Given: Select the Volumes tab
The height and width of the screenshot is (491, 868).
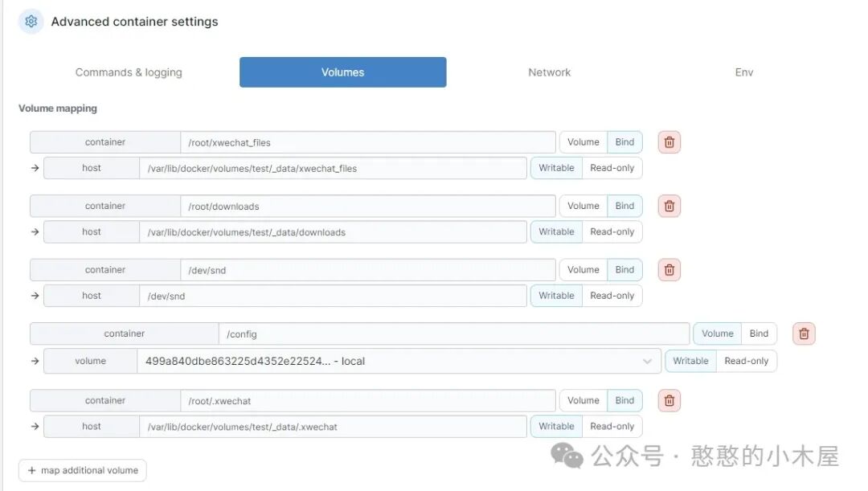Looking at the screenshot, I should (x=342, y=72).
